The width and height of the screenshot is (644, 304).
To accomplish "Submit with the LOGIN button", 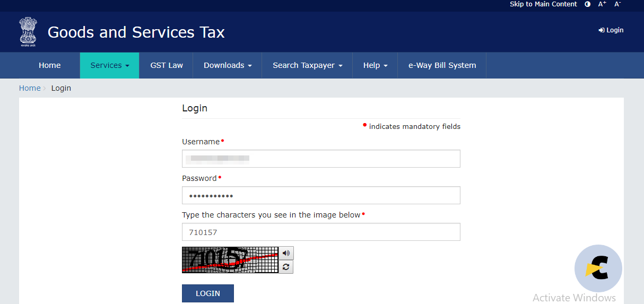I will [x=208, y=293].
